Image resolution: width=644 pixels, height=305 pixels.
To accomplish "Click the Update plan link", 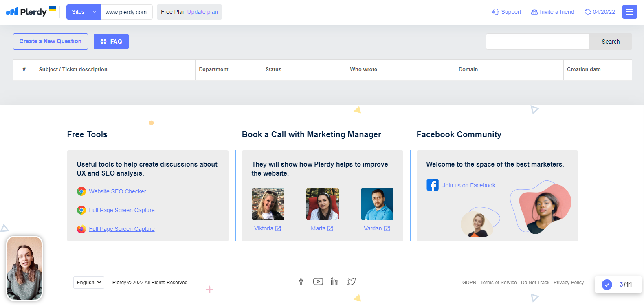I will [202, 12].
